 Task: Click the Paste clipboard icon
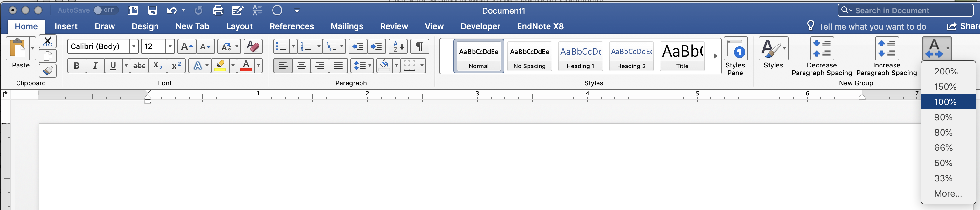click(x=17, y=49)
